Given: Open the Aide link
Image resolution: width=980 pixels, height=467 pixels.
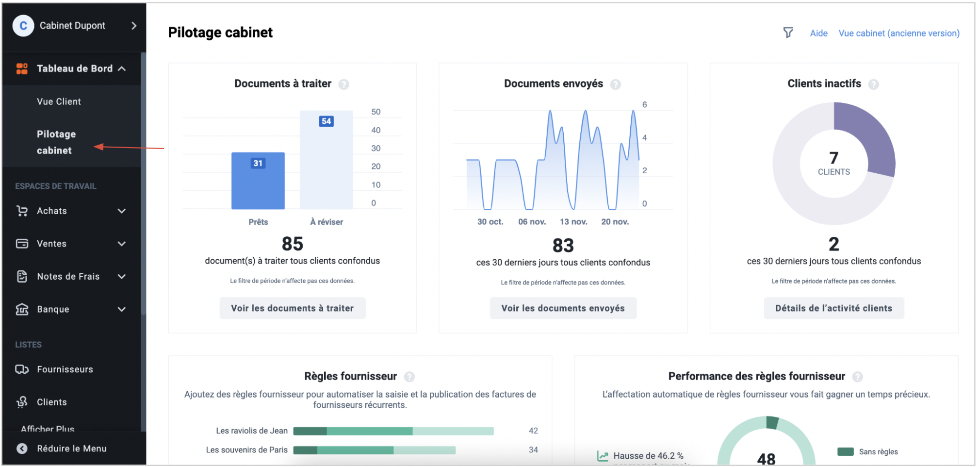Looking at the screenshot, I should (818, 33).
